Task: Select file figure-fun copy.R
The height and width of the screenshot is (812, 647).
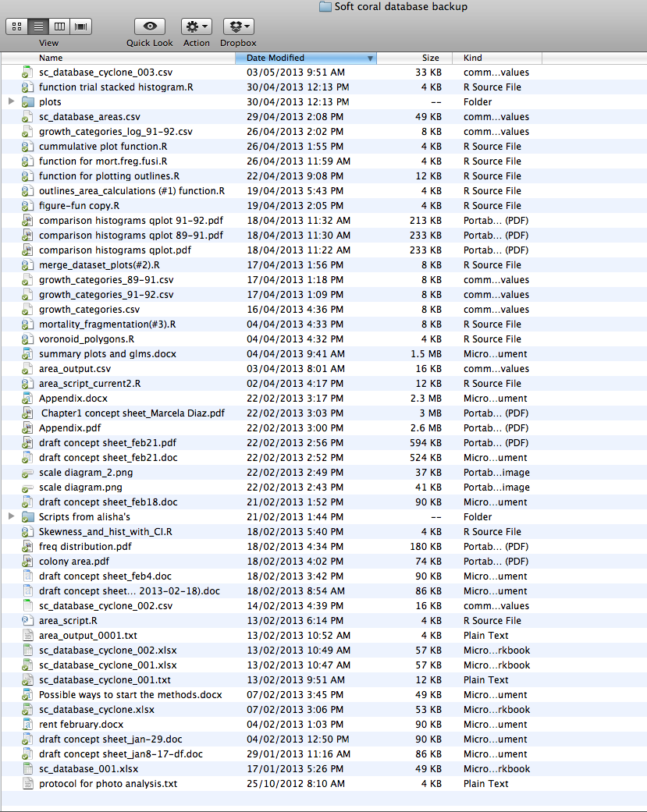Action: click(x=80, y=206)
